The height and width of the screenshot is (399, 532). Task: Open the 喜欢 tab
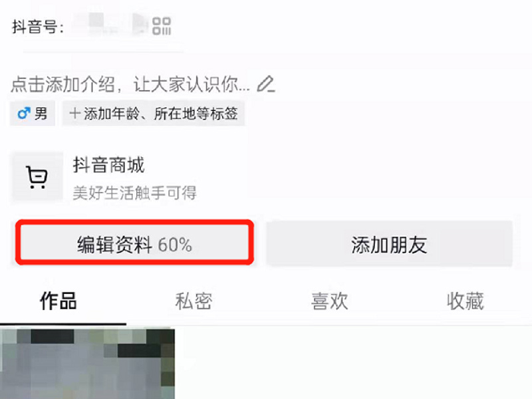click(329, 301)
